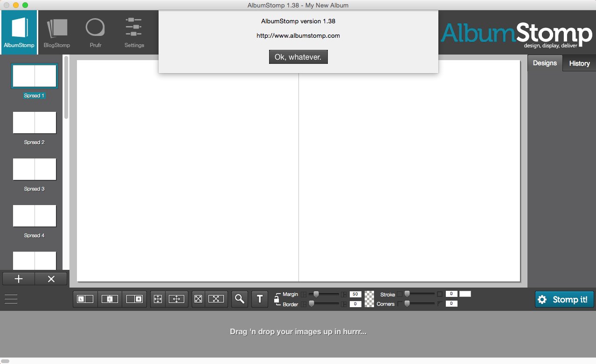Click the 'Spread 1' label
Screen dimensions: 596x364
tap(34, 96)
